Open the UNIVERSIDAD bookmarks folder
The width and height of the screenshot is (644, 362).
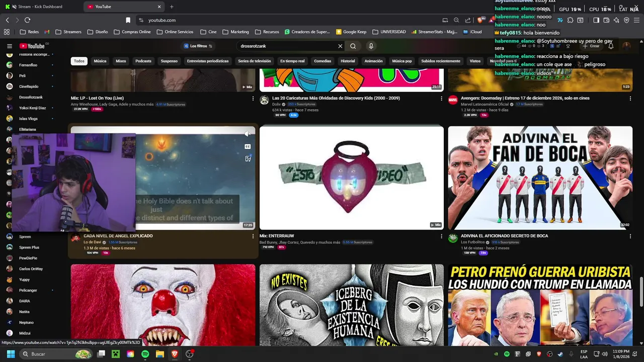point(389,32)
